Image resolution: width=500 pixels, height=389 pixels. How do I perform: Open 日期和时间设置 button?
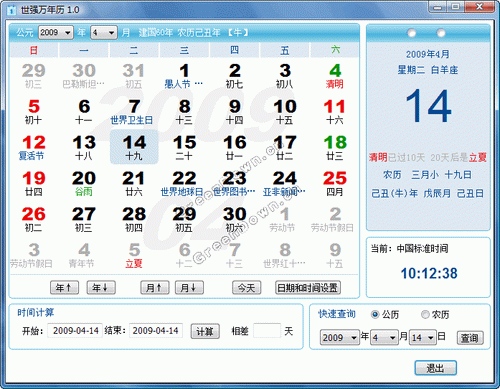[308, 288]
